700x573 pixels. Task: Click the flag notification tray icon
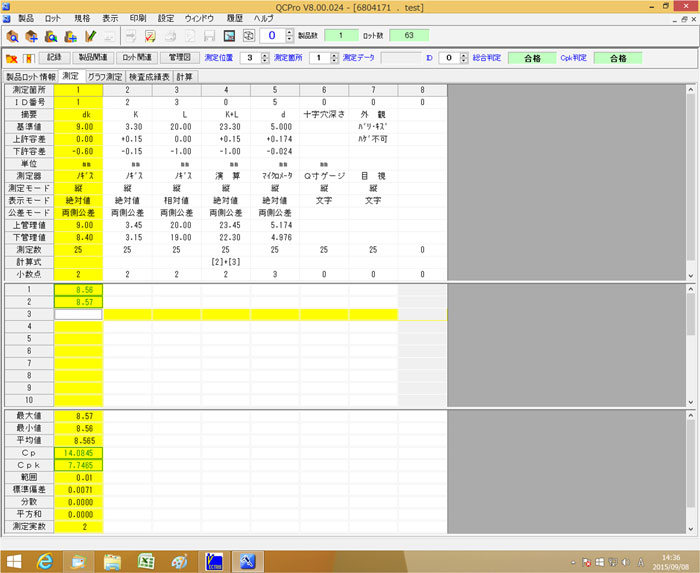tap(585, 562)
